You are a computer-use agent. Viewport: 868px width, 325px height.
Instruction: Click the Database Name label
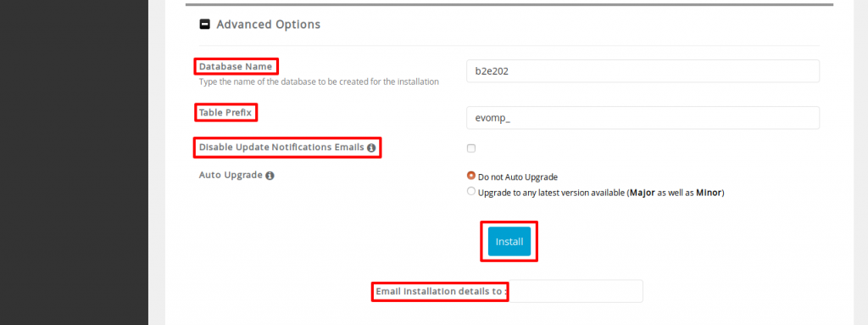236,66
